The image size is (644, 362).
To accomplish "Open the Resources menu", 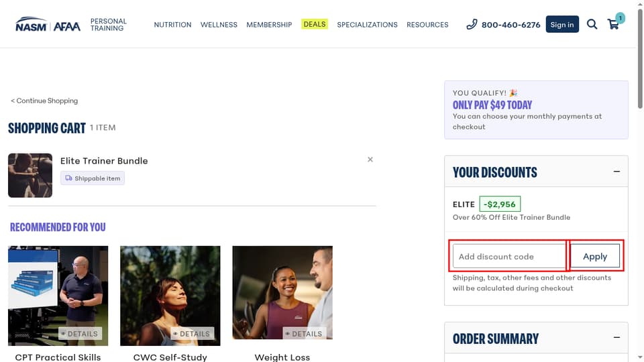I will 427,25.
